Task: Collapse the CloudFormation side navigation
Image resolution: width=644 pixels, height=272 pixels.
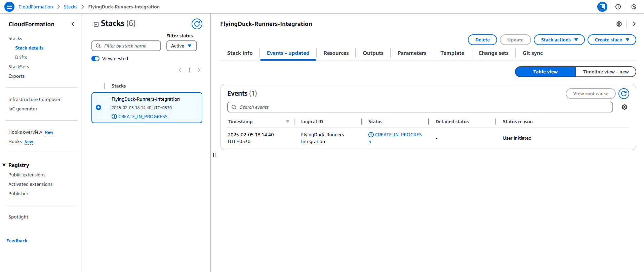Action: (73, 24)
